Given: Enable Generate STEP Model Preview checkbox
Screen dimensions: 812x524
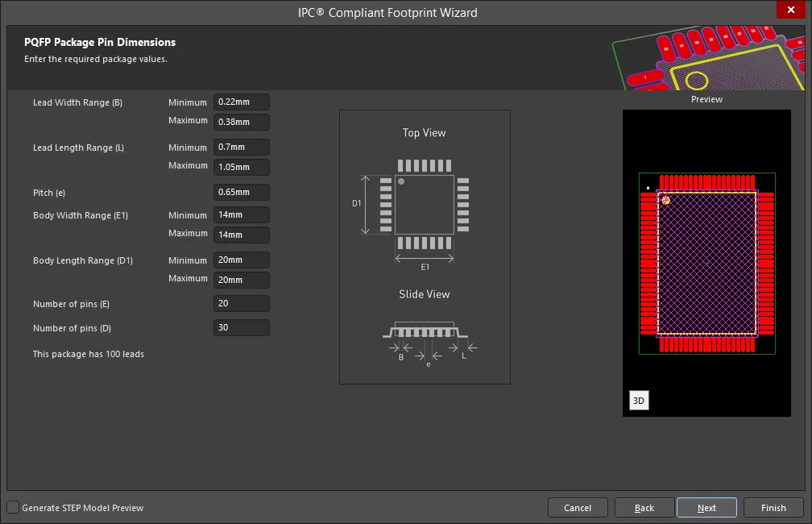Looking at the screenshot, I should [13, 507].
